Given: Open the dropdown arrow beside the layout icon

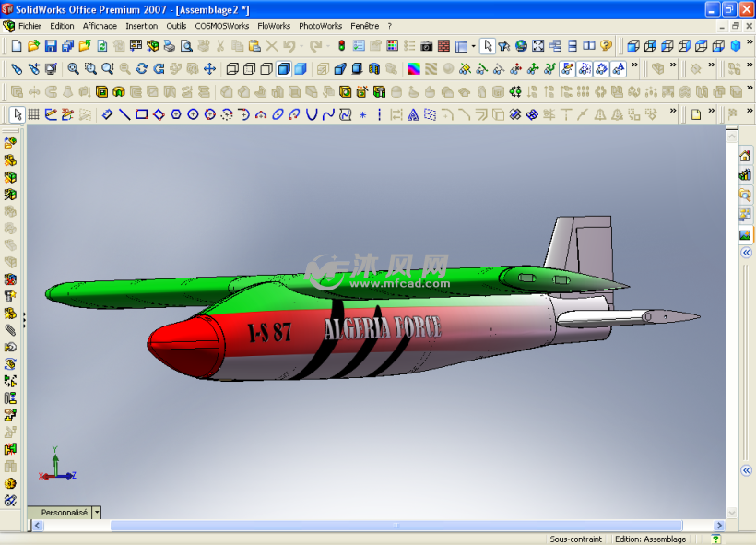Looking at the screenshot, I should pos(474,46).
